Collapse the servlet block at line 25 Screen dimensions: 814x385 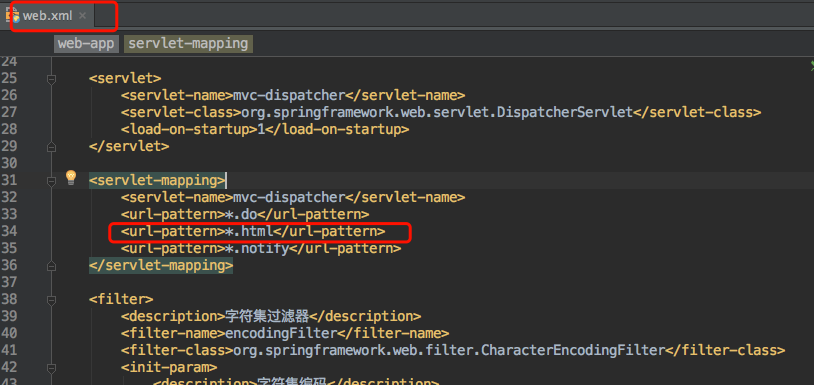tap(51, 79)
